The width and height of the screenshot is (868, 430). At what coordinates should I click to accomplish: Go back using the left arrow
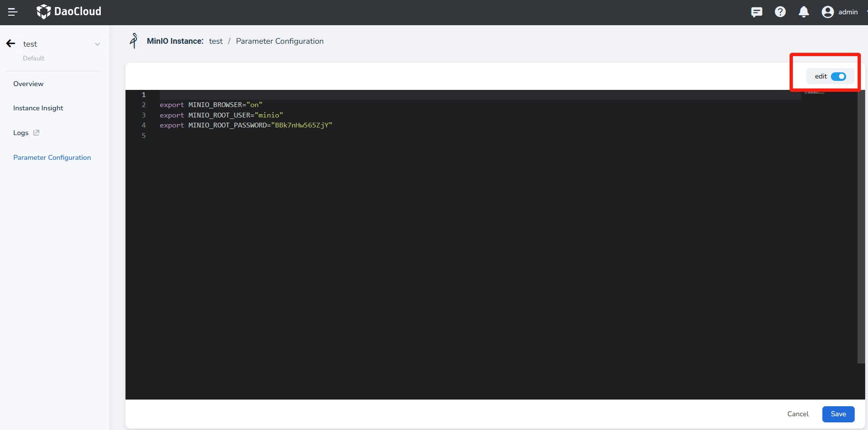point(10,44)
